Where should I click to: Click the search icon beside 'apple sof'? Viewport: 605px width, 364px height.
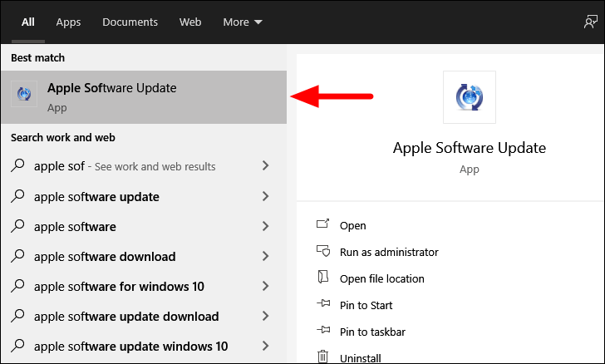tap(17, 165)
